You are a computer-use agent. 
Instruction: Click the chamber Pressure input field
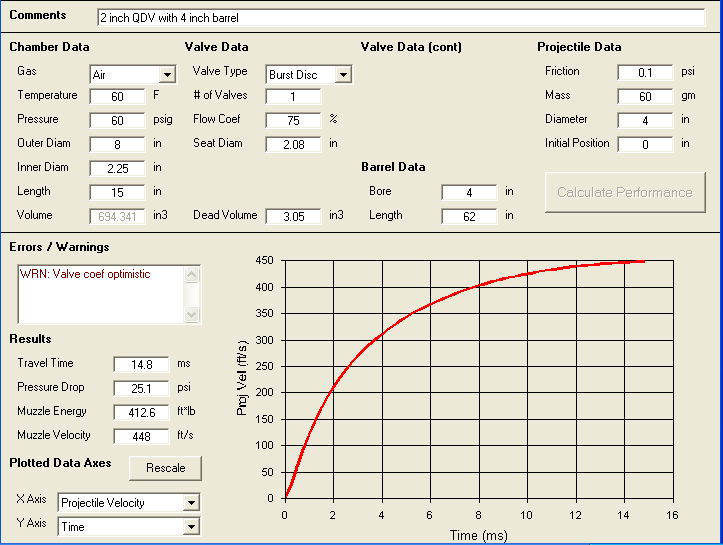(x=118, y=120)
